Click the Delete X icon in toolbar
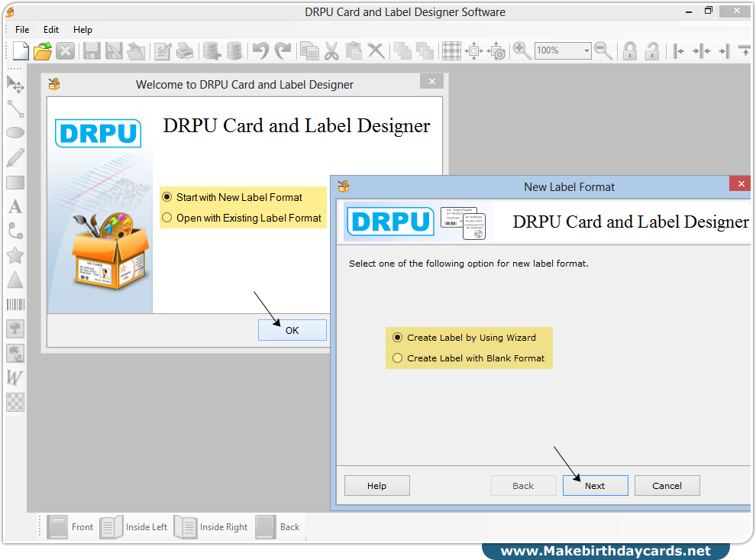The image size is (756, 560). [x=376, y=50]
